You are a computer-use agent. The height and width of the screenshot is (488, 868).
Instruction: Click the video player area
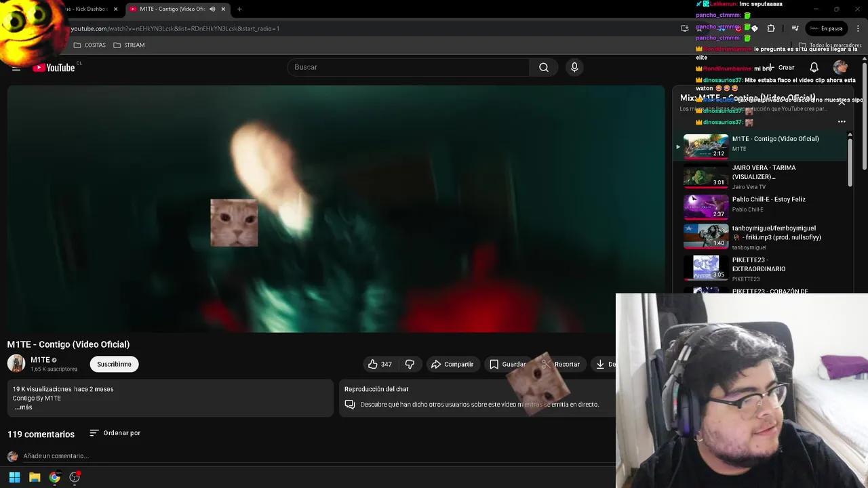(336, 209)
